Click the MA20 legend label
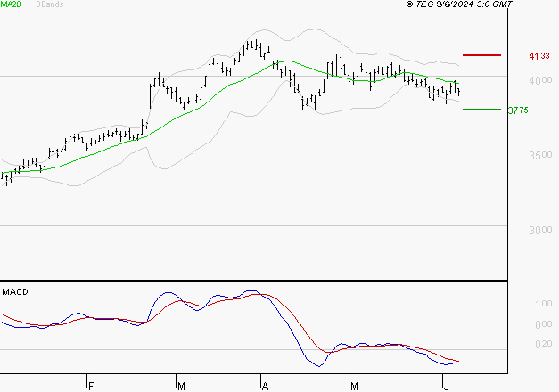559x392 pixels. [11, 4]
